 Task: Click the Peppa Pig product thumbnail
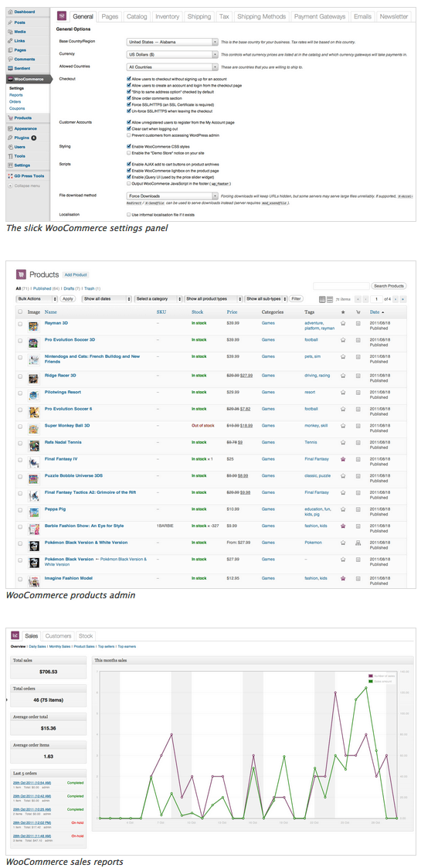coord(34,512)
